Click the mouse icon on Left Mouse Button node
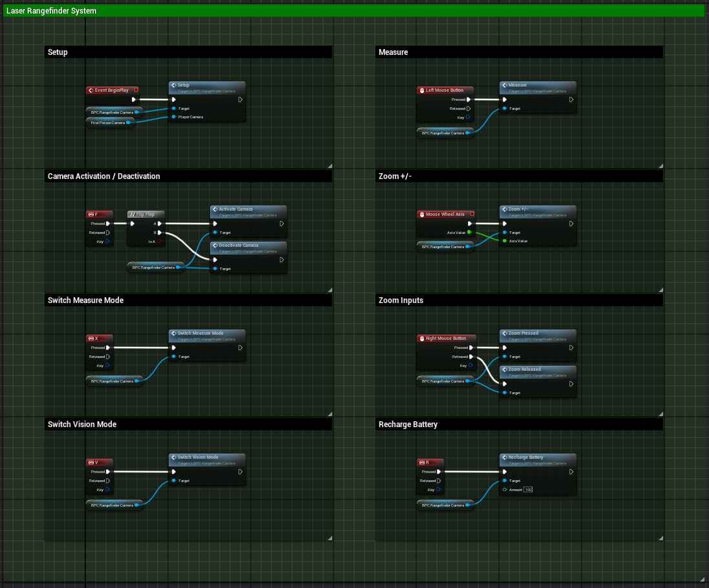The width and height of the screenshot is (709, 588). (x=422, y=90)
